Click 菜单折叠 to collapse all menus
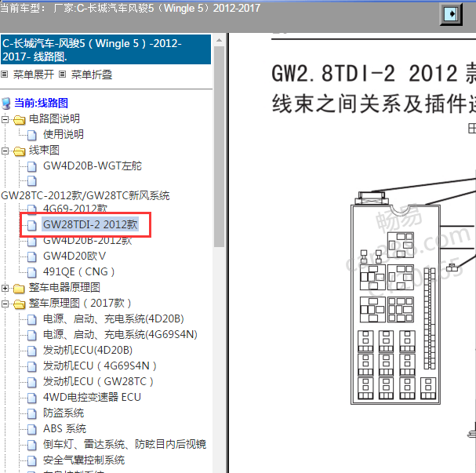This screenshot has width=476, height=473. pyautogui.click(x=92, y=75)
